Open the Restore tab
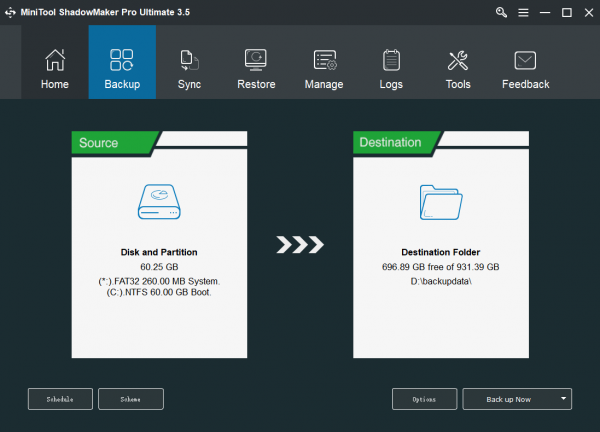The width and height of the screenshot is (600, 432). pyautogui.click(x=256, y=62)
